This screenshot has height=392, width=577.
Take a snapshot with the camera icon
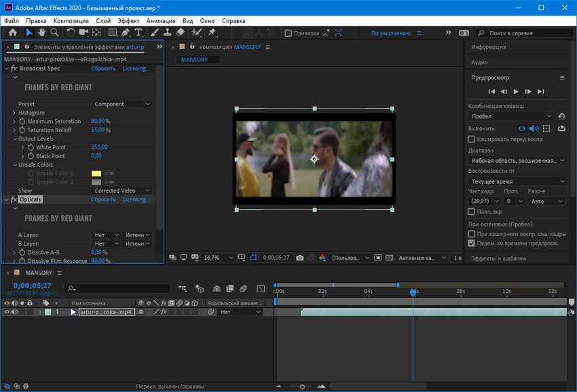[x=300, y=258]
